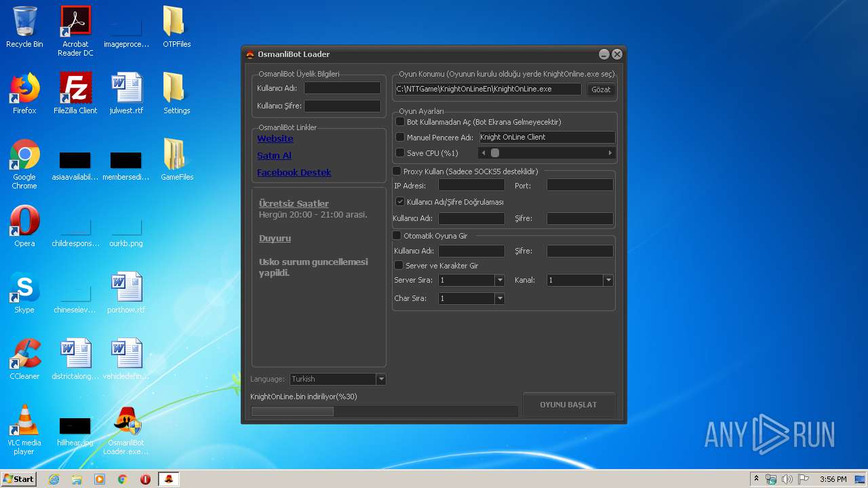Image resolution: width=868 pixels, height=488 pixels.
Task: Launch Google Chrome desktop shortcut
Action: (24, 164)
